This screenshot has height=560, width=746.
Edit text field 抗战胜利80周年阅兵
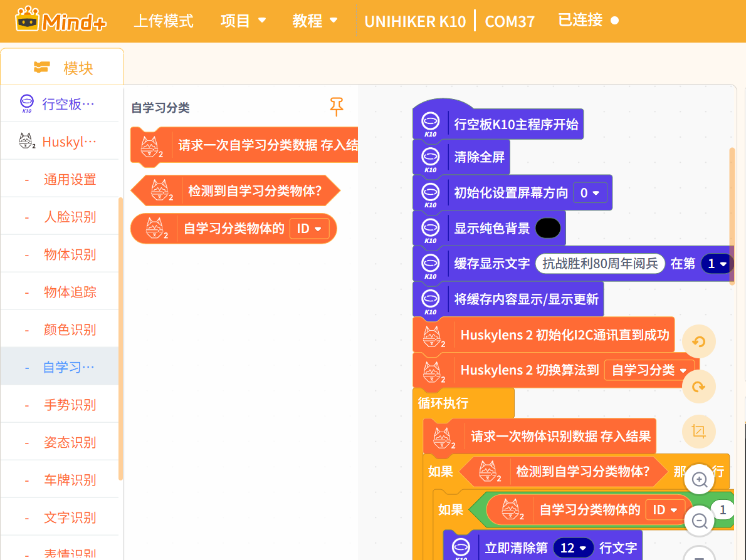[x=600, y=263]
